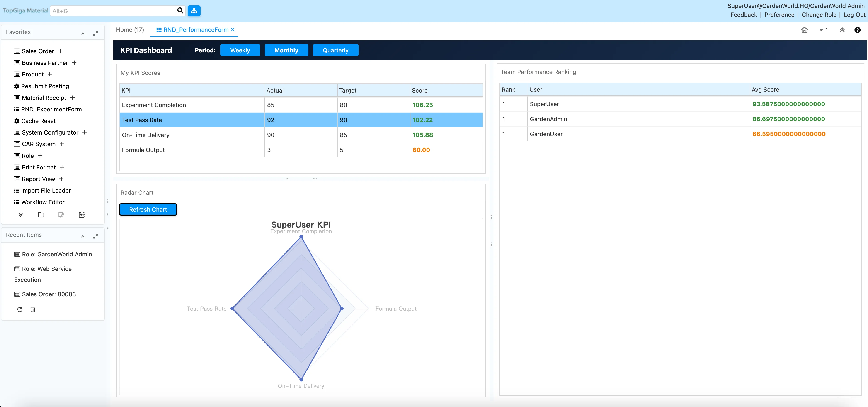The width and height of the screenshot is (868, 407).
Task: Select the Weekly period
Action: [240, 50]
